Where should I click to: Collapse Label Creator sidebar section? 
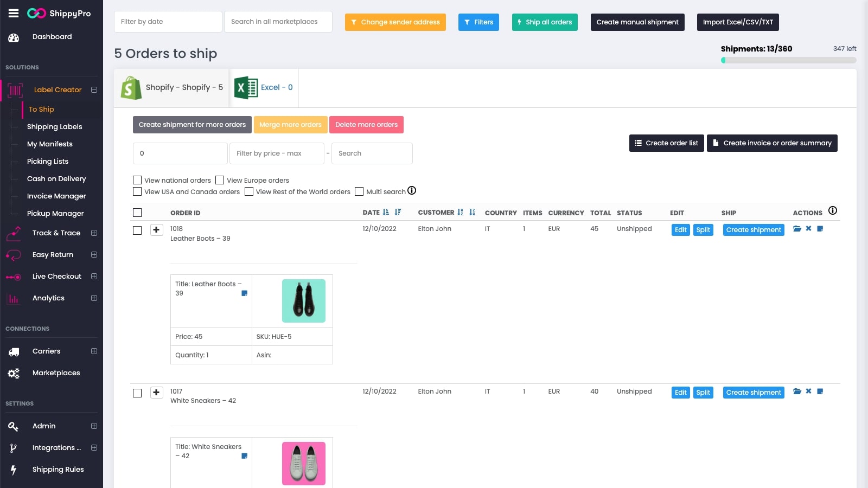[x=94, y=90]
